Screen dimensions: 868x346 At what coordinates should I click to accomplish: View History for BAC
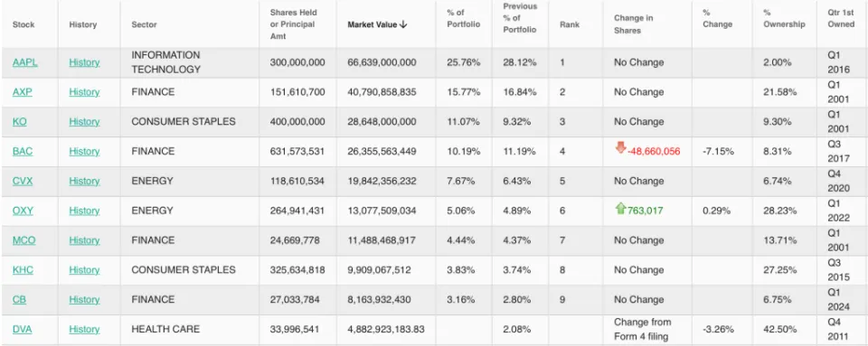tap(84, 152)
